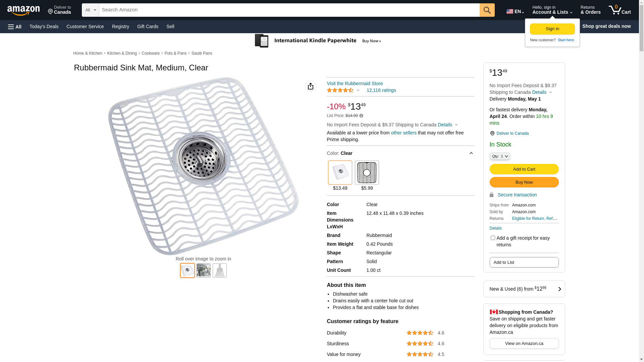Select the second product thumbnail image
The height and width of the screenshot is (362, 644).
click(x=204, y=270)
